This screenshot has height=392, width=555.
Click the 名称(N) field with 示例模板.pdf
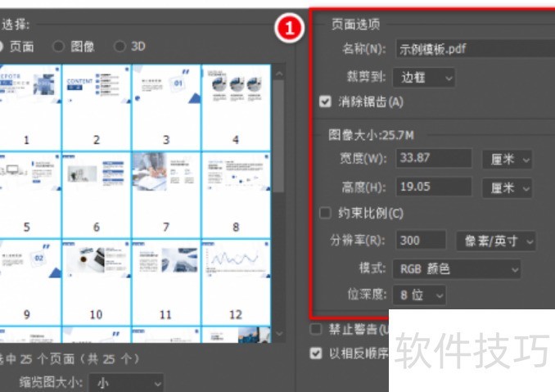click(476, 49)
